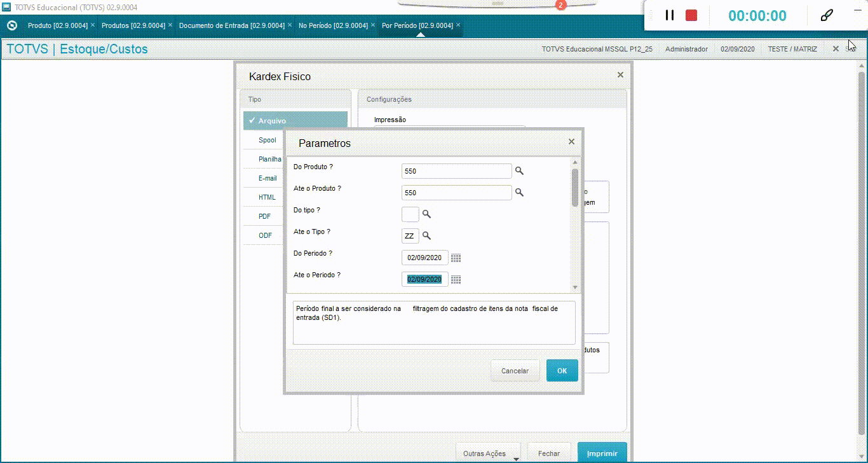Open lookup for Do tipo field
Screen dimensions: 868x463
click(427, 214)
